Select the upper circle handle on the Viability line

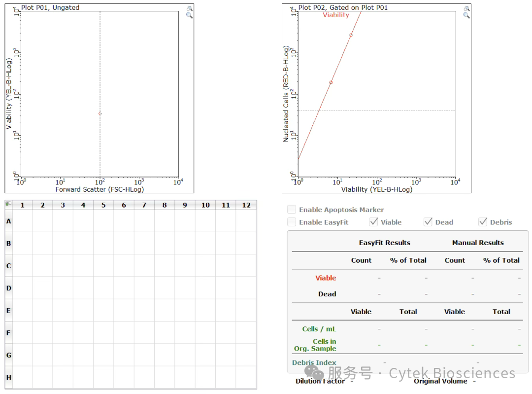(351, 35)
